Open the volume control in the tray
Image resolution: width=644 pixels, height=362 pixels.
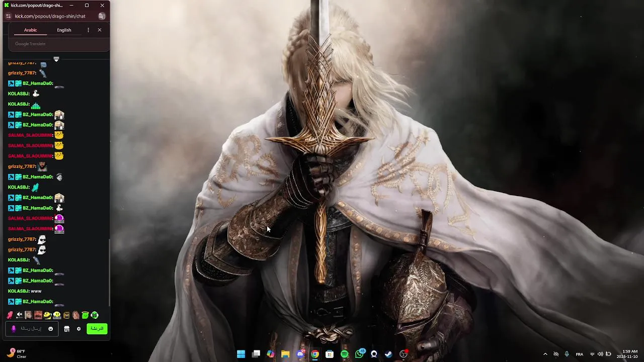tap(600, 354)
